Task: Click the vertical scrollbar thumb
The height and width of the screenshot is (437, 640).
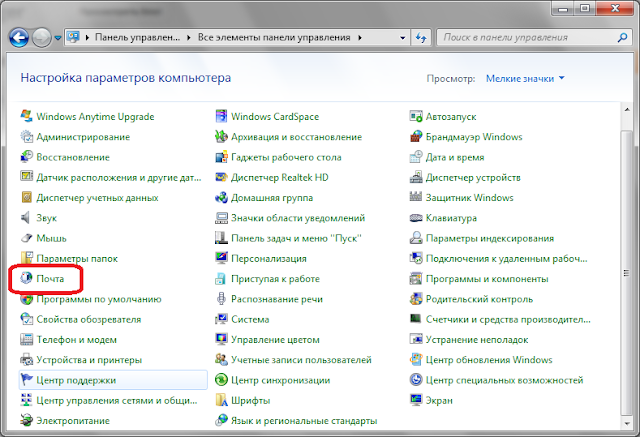Action: pyautogui.click(x=626, y=273)
